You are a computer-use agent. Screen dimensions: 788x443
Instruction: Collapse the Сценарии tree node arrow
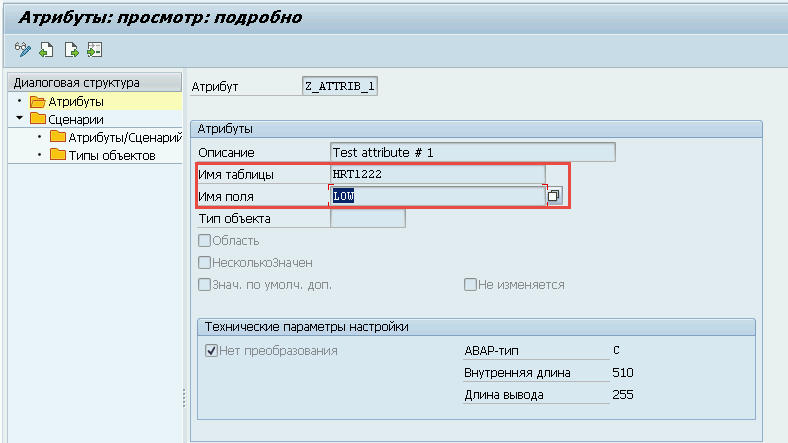click(x=19, y=119)
